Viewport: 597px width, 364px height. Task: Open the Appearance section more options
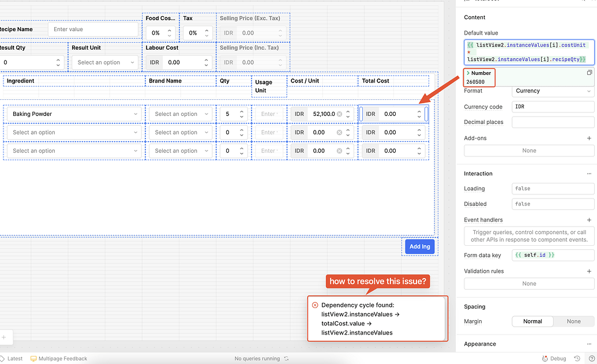(x=589, y=344)
